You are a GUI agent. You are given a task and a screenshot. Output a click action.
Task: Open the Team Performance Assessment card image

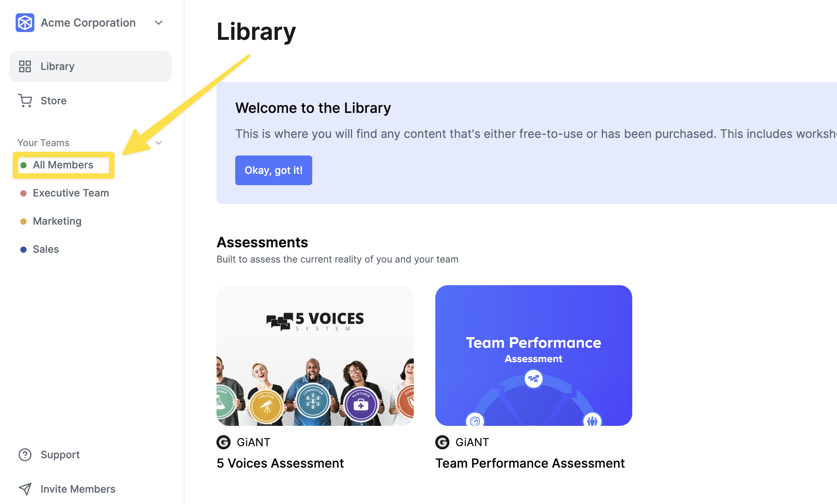click(x=534, y=356)
